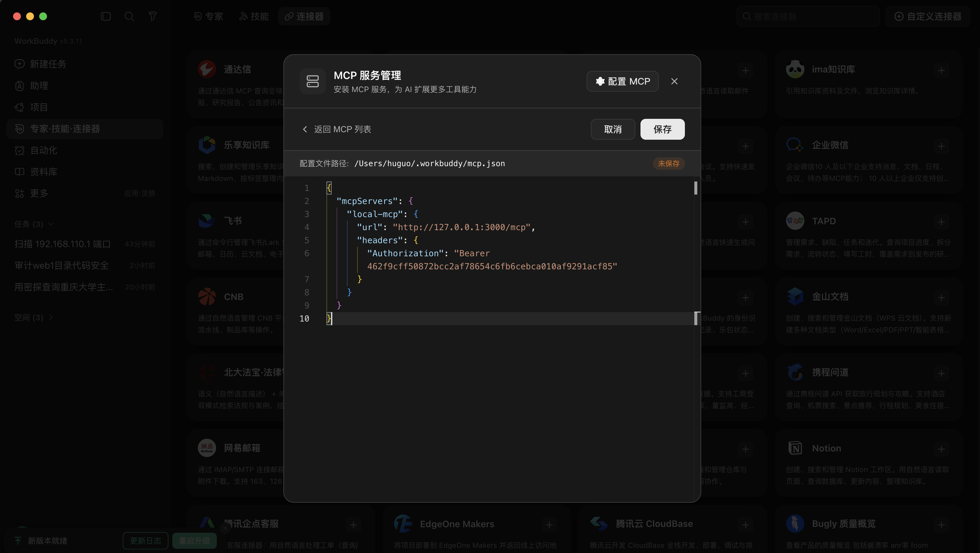The image size is (980, 553).
Task: Add the Notion connector with plus
Action: pyautogui.click(x=941, y=449)
